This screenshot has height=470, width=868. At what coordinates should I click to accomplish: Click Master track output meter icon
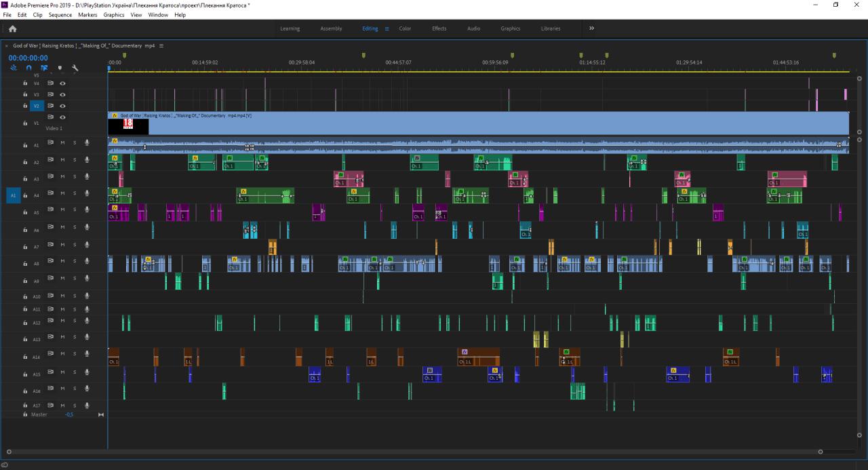pyautogui.click(x=101, y=414)
